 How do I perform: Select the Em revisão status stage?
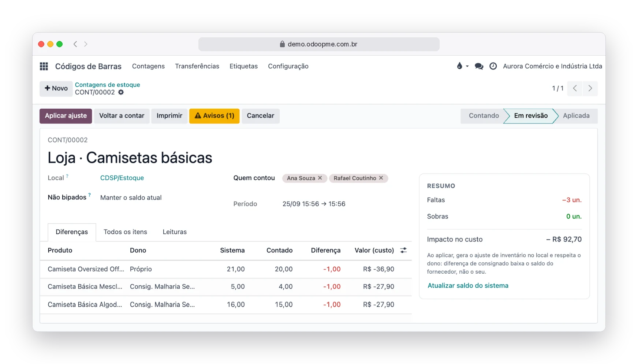coord(531,116)
